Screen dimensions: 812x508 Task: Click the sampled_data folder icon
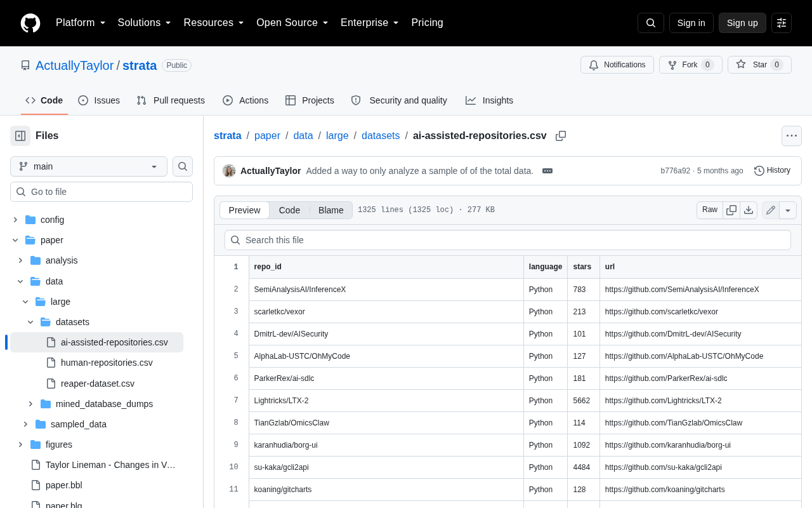click(41, 424)
